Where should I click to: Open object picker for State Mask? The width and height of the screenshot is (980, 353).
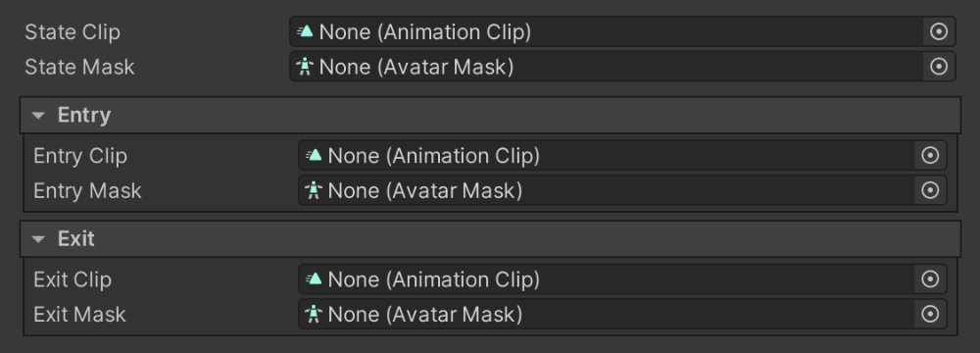tap(939, 67)
